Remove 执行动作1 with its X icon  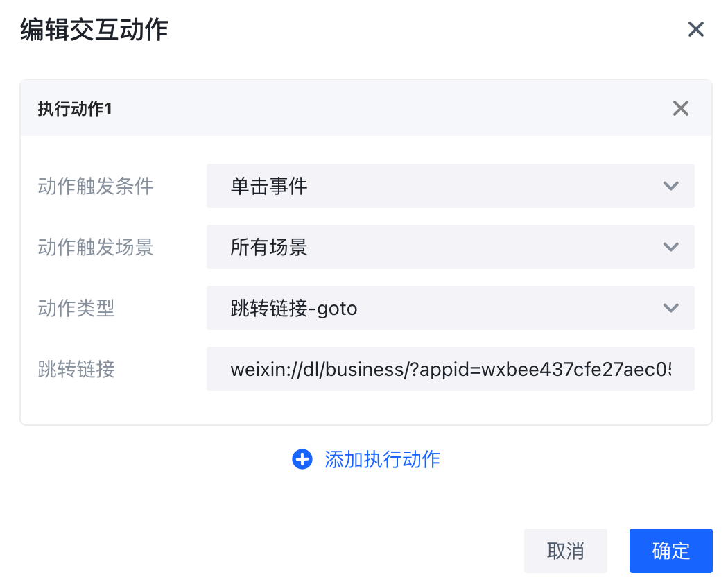pos(680,108)
